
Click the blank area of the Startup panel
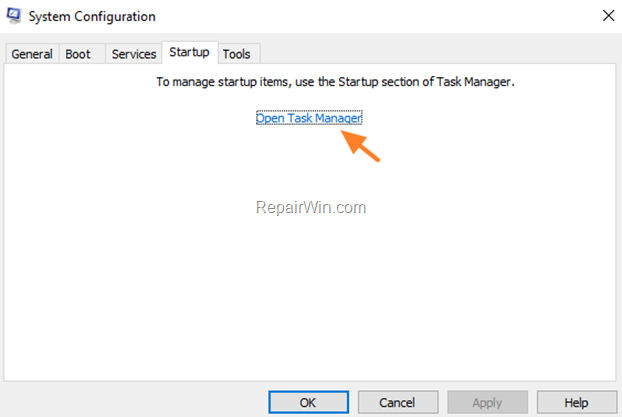pos(309,298)
